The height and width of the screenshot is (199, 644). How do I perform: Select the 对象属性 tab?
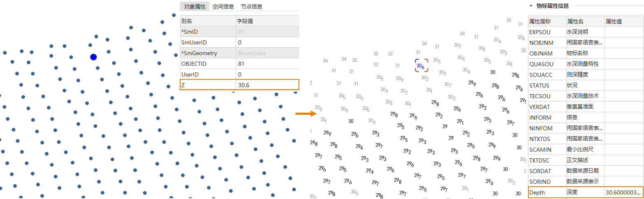[195, 6]
